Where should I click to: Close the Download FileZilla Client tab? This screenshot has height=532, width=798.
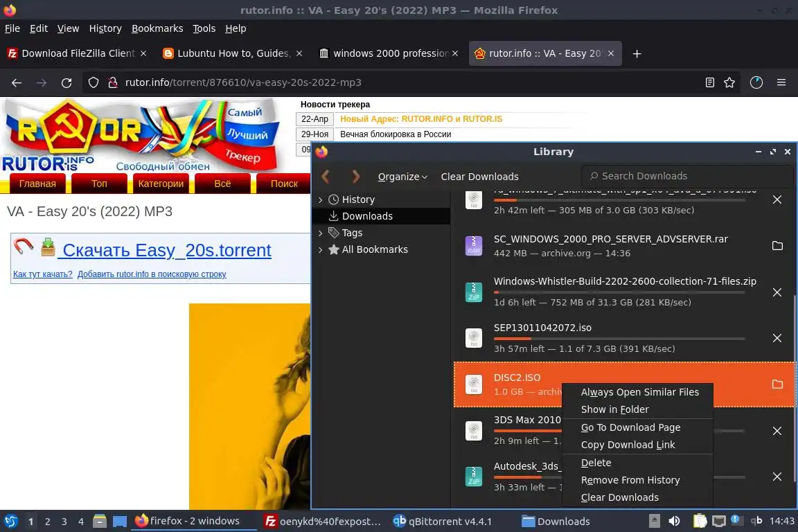point(143,53)
